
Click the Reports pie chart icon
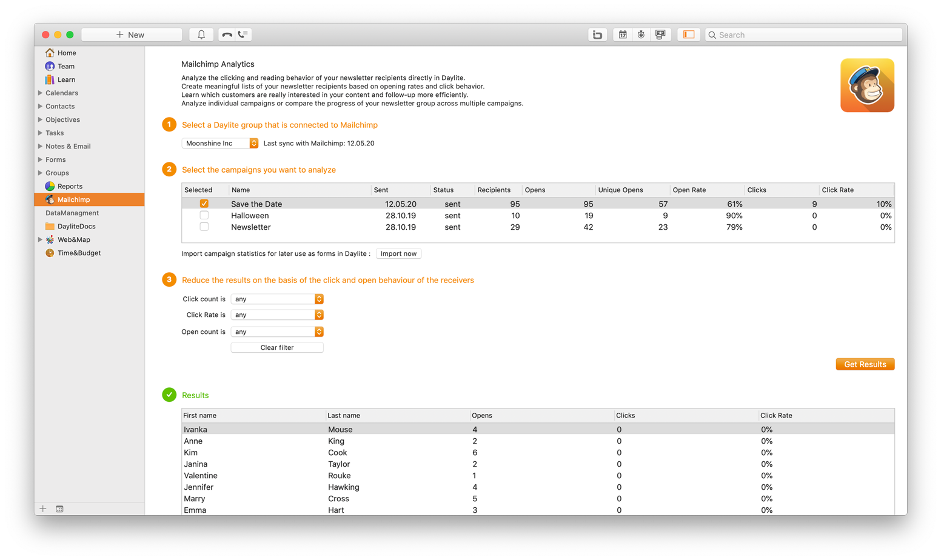pos(50,186)
